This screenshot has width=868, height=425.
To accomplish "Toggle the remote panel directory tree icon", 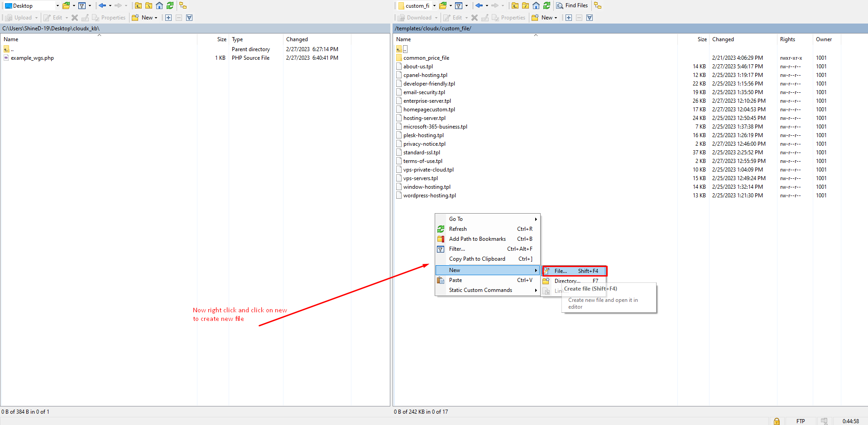I will [598, 5].
